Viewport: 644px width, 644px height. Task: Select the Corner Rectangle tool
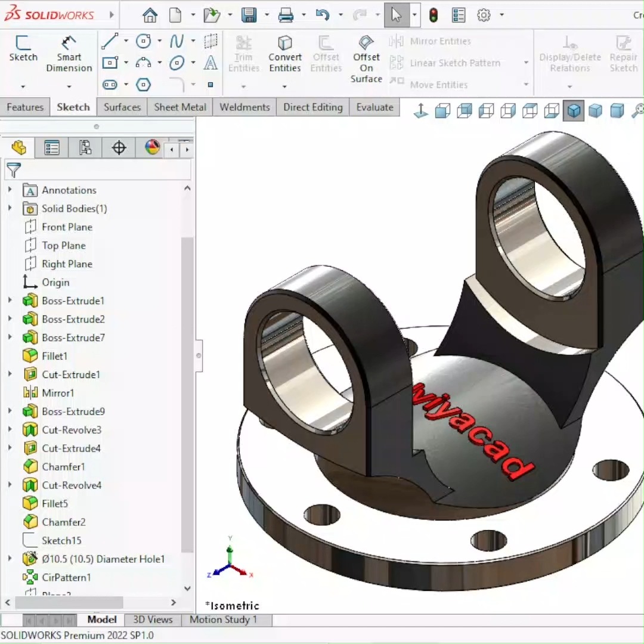[110, 63]
